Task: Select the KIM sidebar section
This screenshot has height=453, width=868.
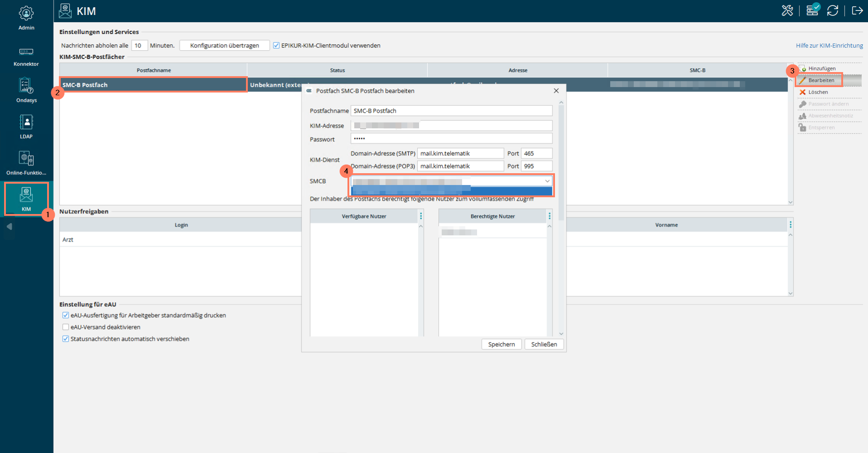Action: 26,199
